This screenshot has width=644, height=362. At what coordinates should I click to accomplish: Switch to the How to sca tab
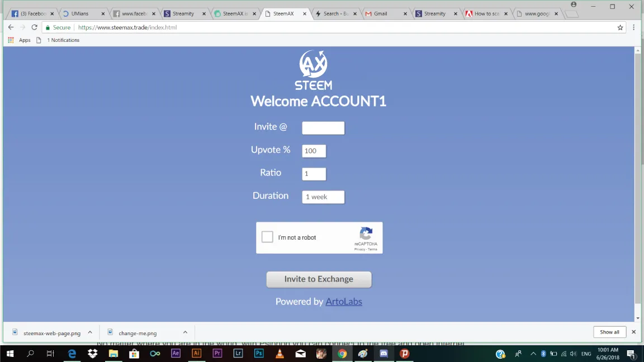[487, 13]
